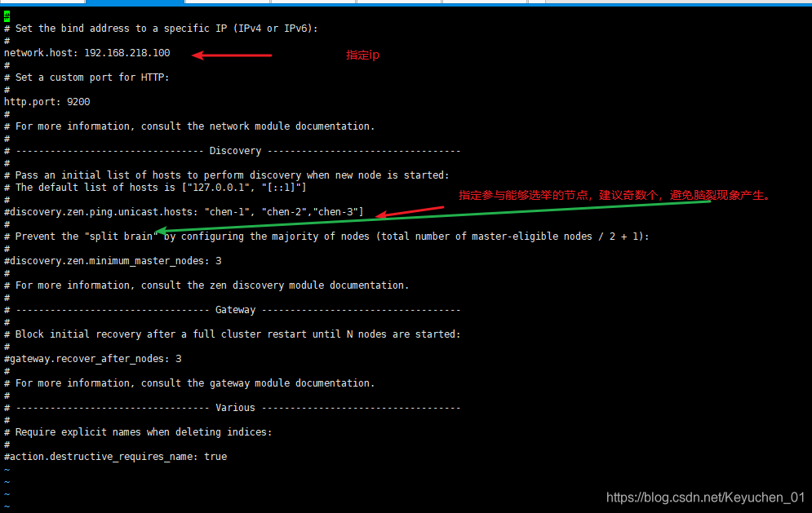812x513 pixels.
Task: Select the "chen-2" host entry
Action: [x=284, y=212]
